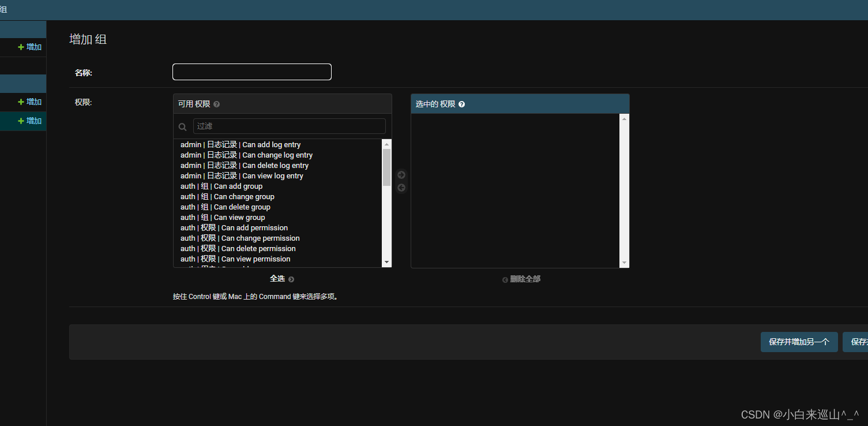Click the first 增加 link in sidebar
The width and height of the screenshot is (868, 426).
click(x=30, y=47)
